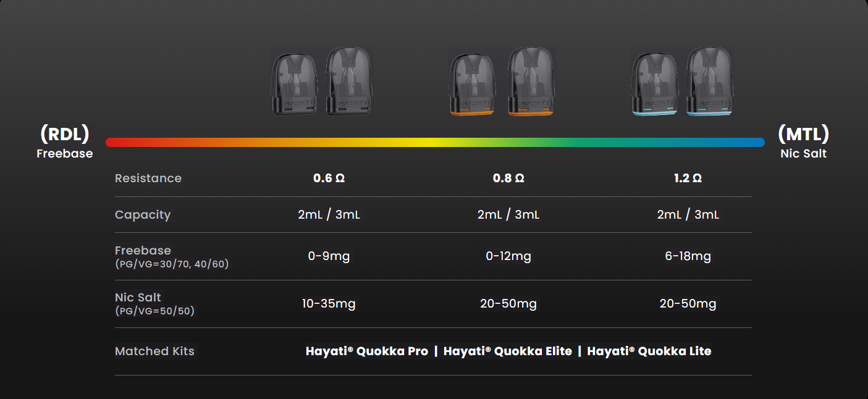Screen dimensions: 868x399
Task: Click the 10-35mg nic salt value
Action: click(329, 304)
